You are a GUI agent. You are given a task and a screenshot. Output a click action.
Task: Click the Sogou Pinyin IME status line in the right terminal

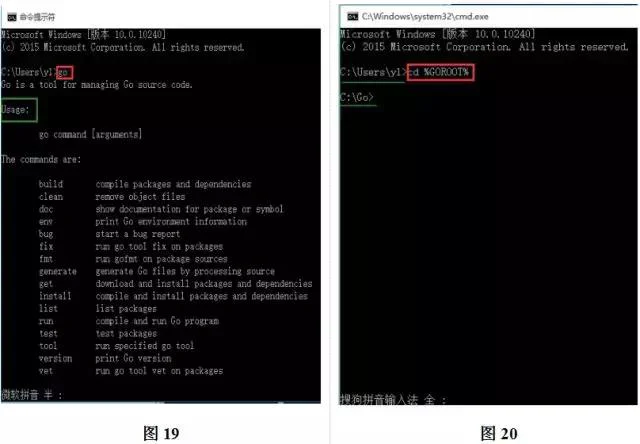[393, 400]
